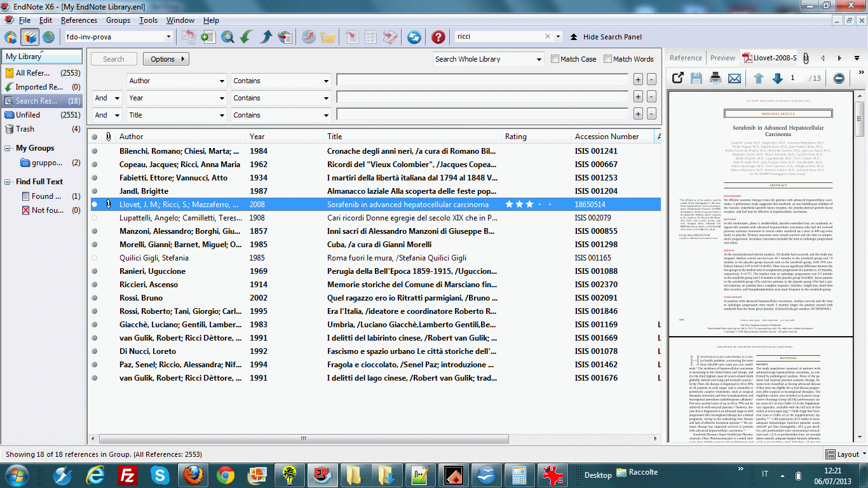This screenshot has width=868, height=488.
Task: Set three-star rating on Llovet reference
Action: coord(529,205)
